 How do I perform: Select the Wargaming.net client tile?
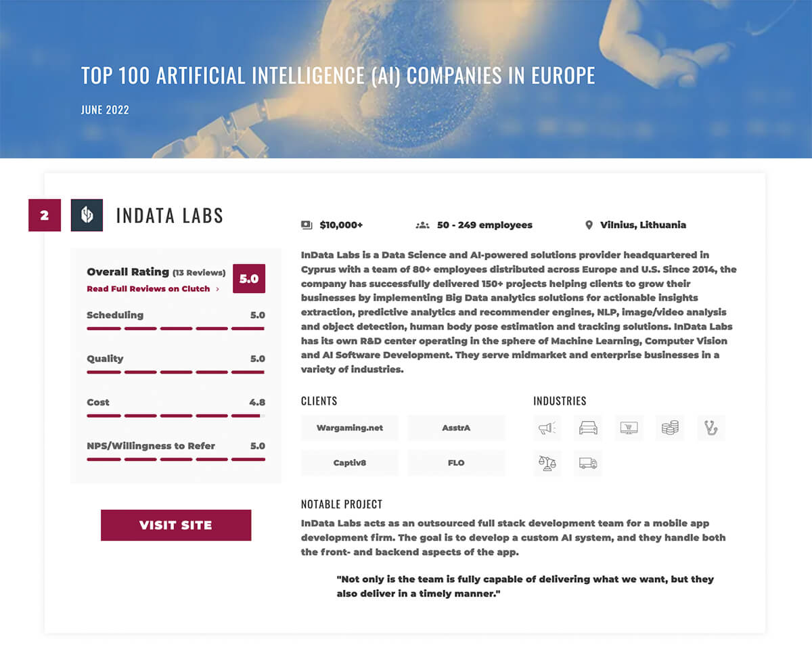point(350,428)
